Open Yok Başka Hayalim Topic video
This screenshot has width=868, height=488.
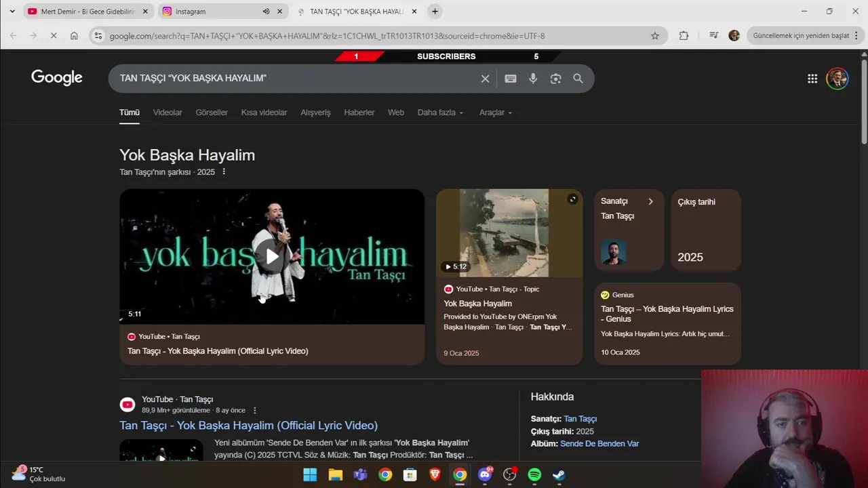click(477, 304)
